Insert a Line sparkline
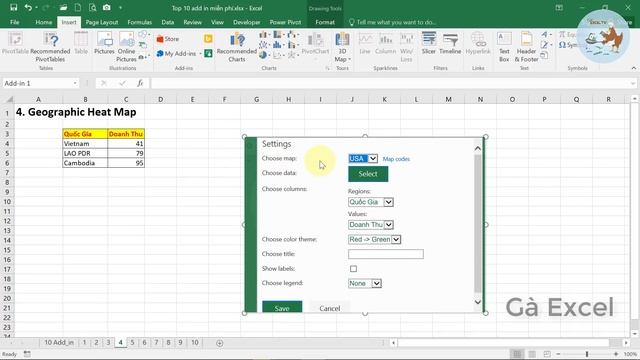This screenshot has height=360, width=640. click(365, 44)
